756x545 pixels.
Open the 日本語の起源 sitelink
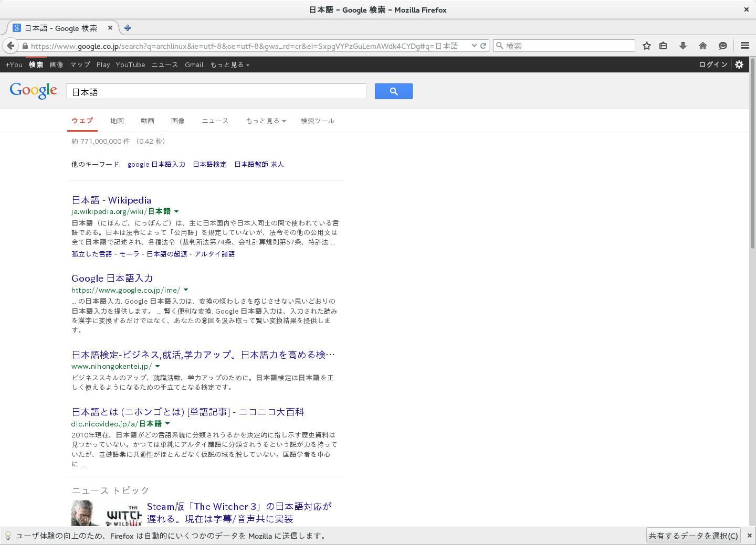(167, 254)
